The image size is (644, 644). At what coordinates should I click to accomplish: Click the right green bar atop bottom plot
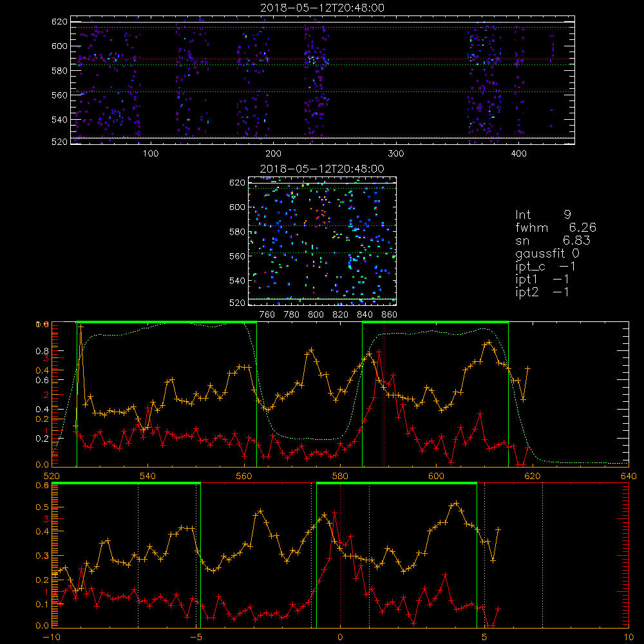coord(397,484)
